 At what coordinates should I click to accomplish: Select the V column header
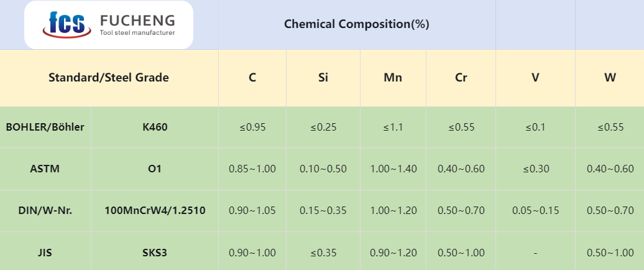tap(535, 78)
